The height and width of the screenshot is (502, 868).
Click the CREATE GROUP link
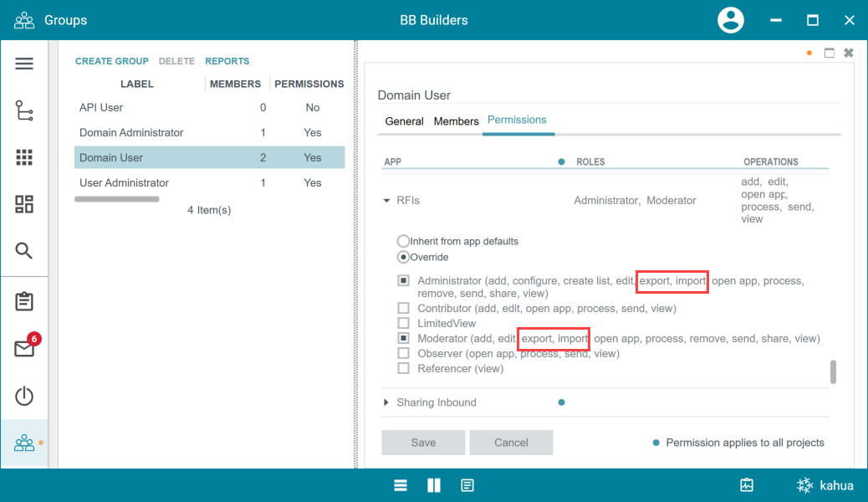pos(112,61)
